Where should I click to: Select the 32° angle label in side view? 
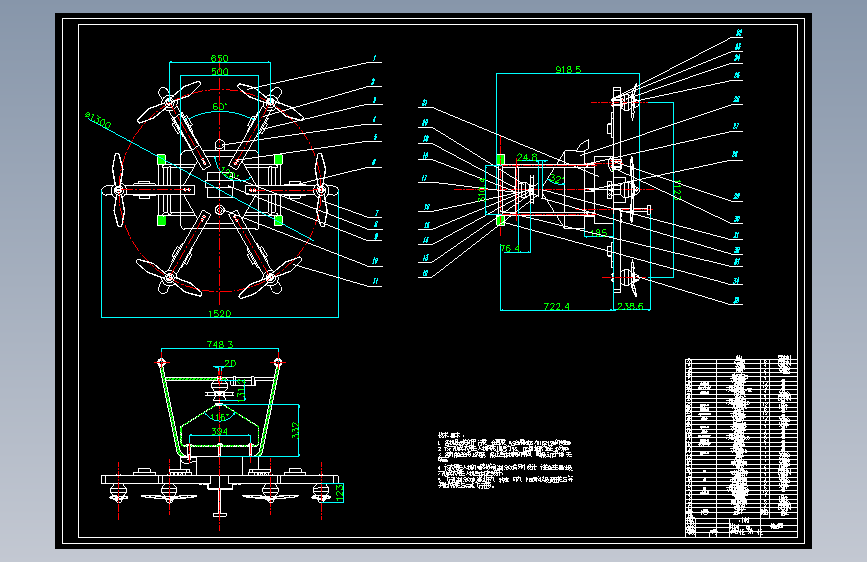556,179
